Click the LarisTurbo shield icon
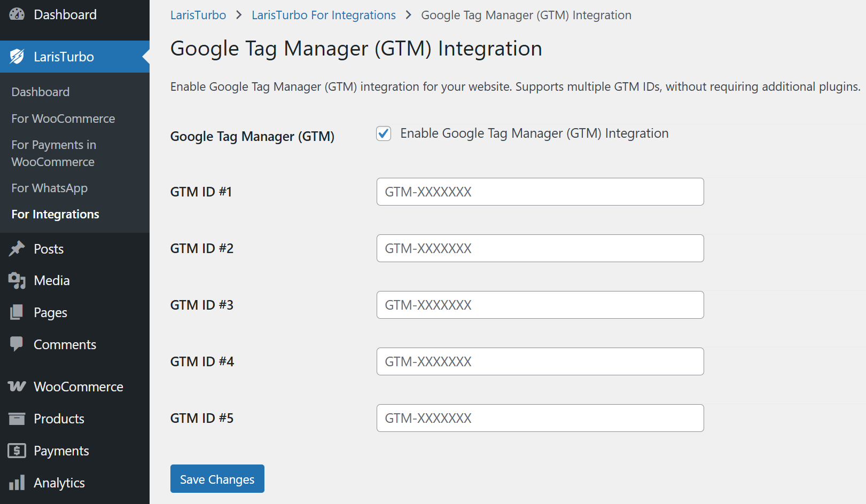 [x=17, y=57]
